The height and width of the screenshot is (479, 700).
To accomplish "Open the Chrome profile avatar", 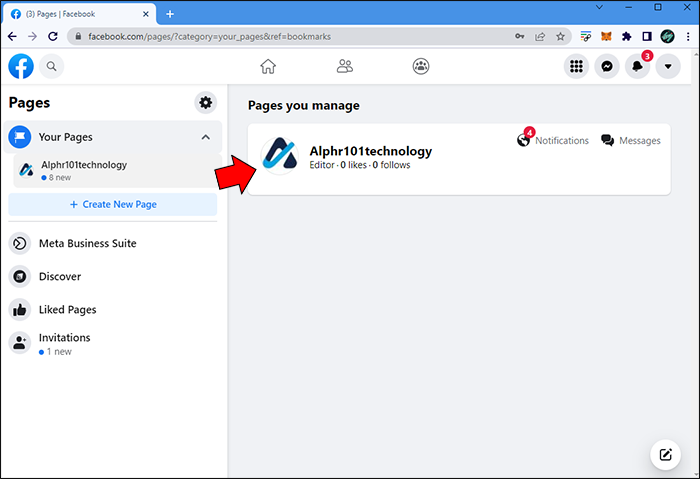I will 667,37.
